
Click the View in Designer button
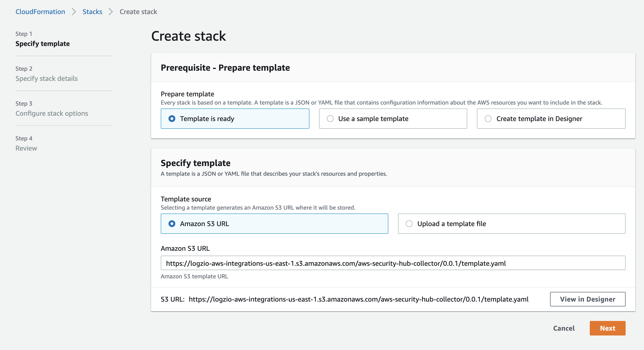(588, 299)
